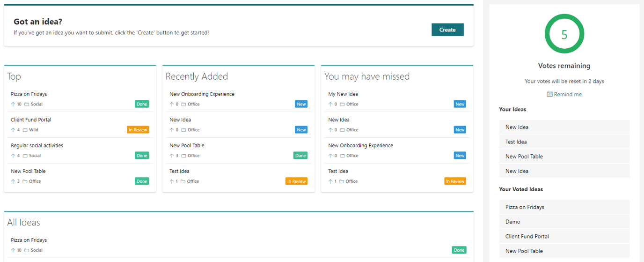This screenshot has width=644, height=262.
Task: Upvote Pizza on Fridays in the Top list
Action: coord(13,104)
